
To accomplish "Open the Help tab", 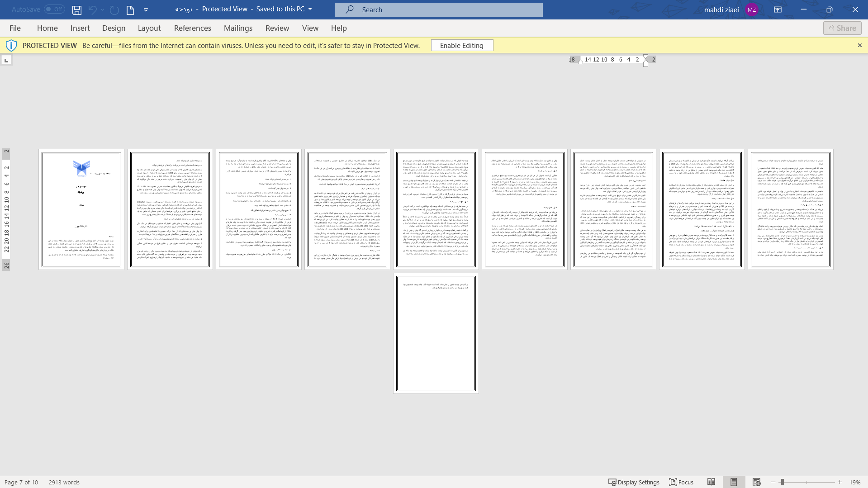I will point(339,28).
